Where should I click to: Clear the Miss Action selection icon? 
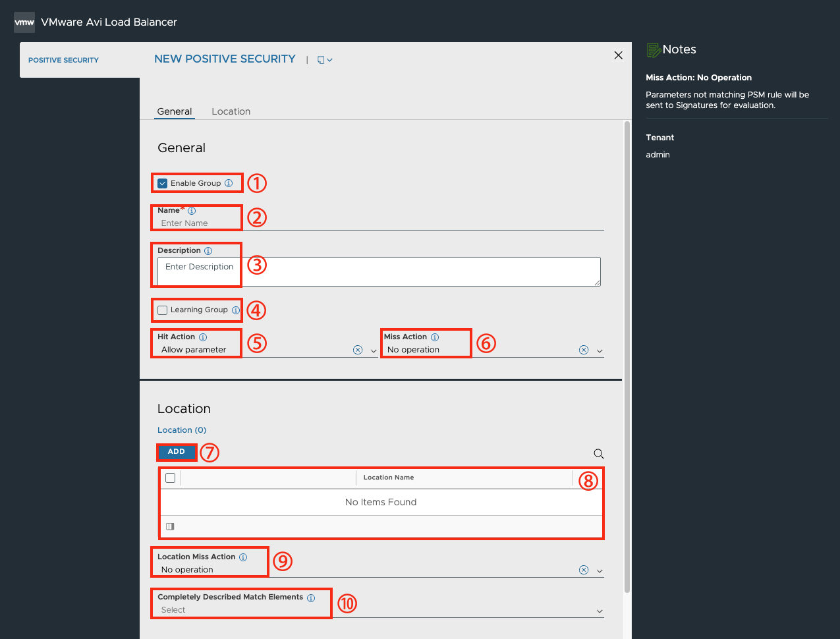[584, 350]
